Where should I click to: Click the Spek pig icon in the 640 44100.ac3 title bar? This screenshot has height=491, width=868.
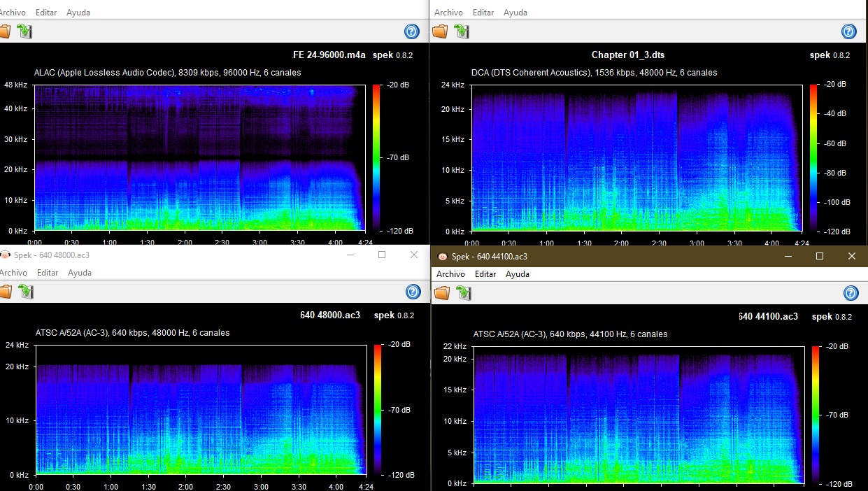coord(442,257)
